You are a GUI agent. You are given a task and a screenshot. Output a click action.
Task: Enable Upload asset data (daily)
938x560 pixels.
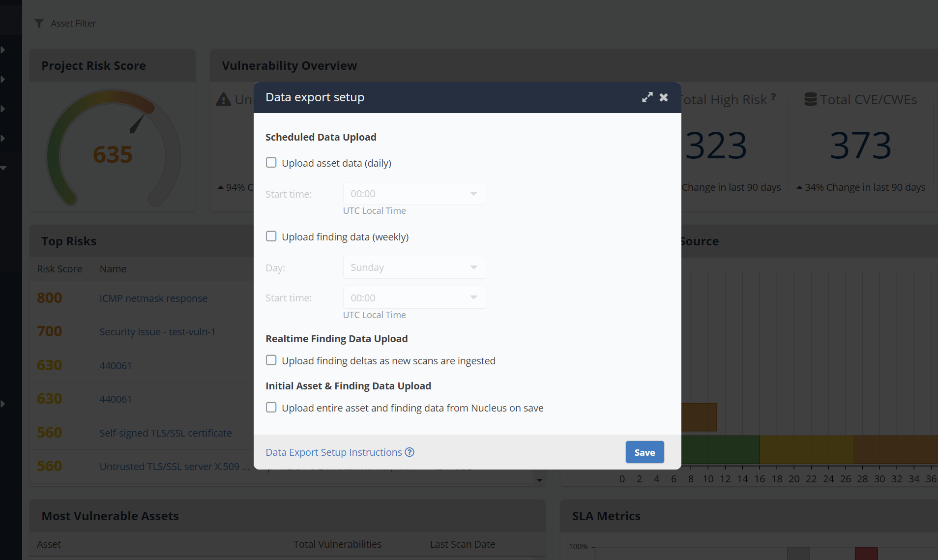click(271, 162)
